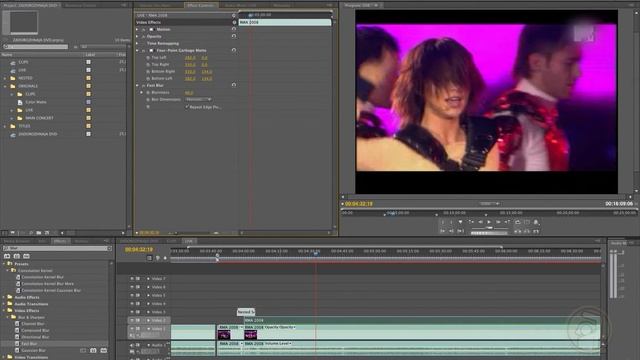Click the Step Back button in Program monitor
The width and height of the screenshot is (640, 360).
pyautogui.click(x=480, y=222)
